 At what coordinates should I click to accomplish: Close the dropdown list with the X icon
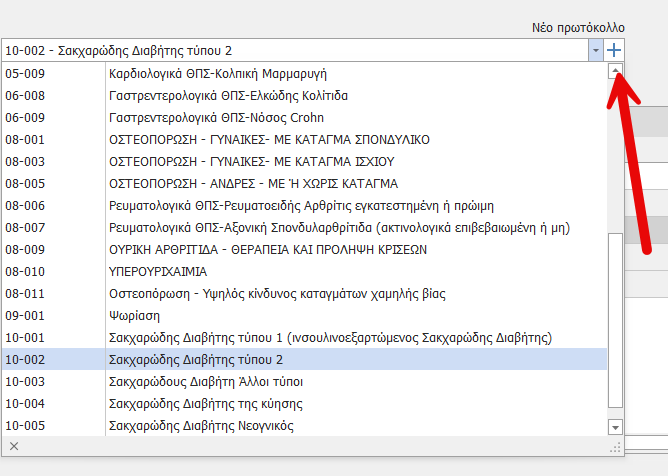pos(14,446)
